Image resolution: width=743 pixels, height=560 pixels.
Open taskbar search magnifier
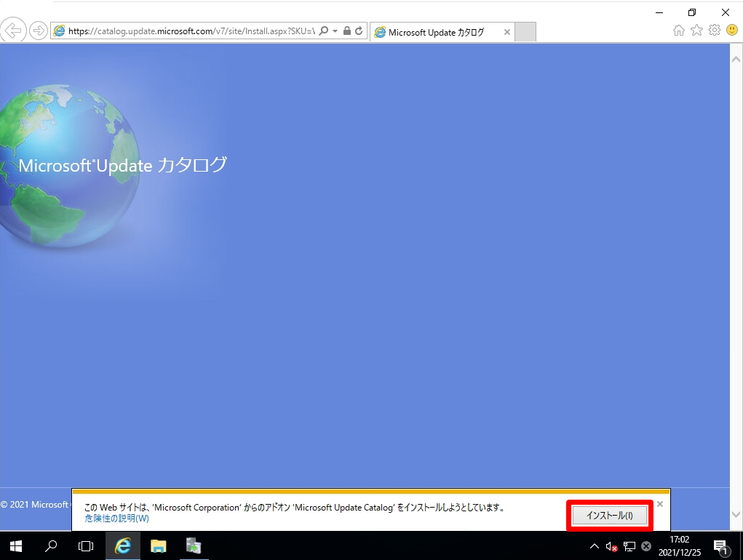51,546
